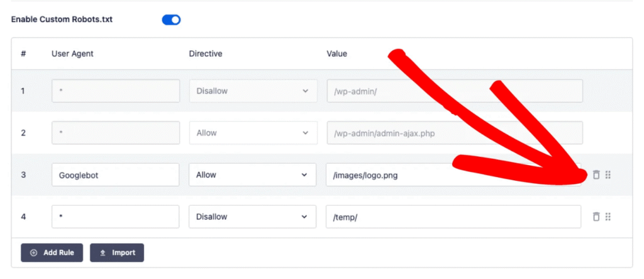Expand the Disallow dropdown in rule 4
Image resolution: width=644 pixels, height=279 pixels.
point(252,217)
